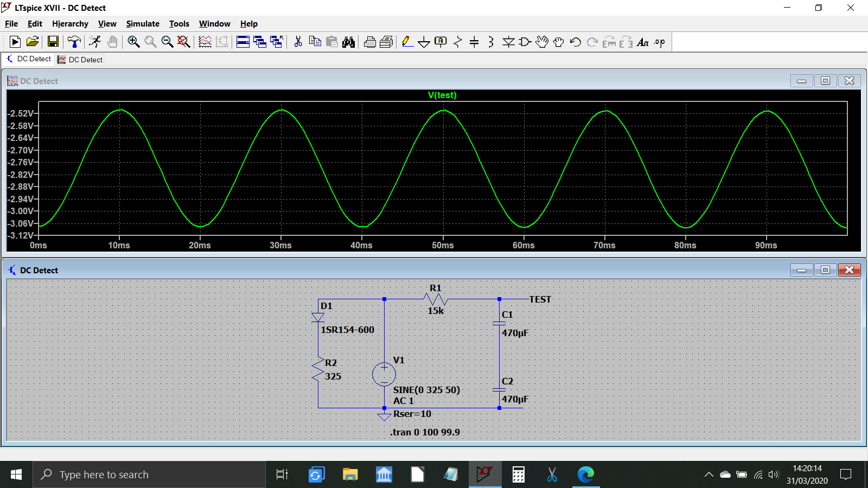Select the Pan magnifier tool
This screenshot has height=488, width=868.
150,42
